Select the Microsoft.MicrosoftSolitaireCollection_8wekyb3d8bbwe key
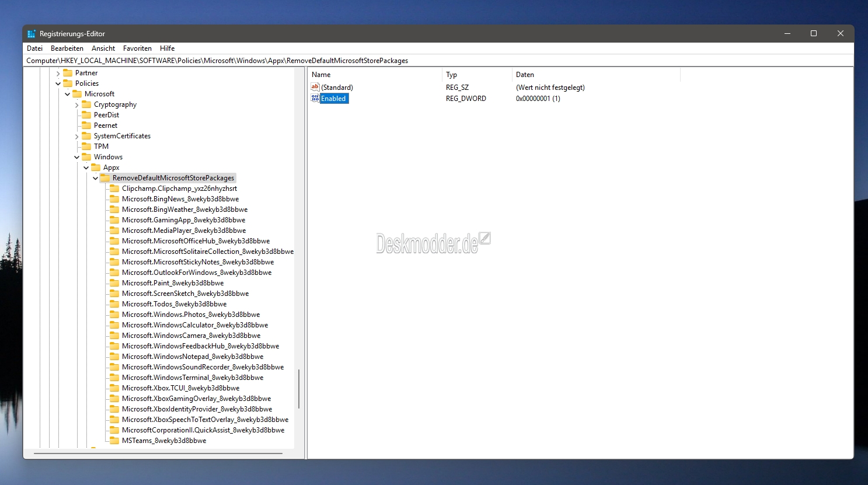This screenshot has height=485, width=868. (208, 252)
